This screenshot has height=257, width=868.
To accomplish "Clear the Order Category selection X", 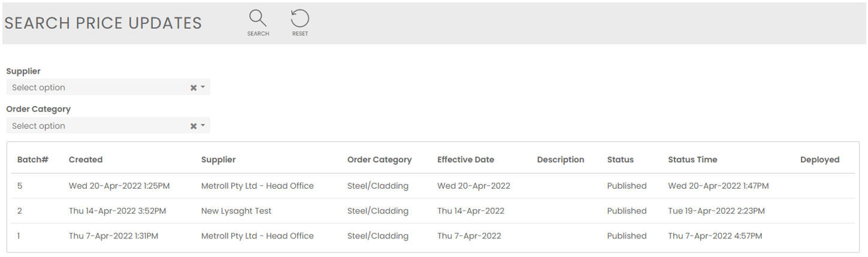I will pyautogui.click(x=193, y=126).
